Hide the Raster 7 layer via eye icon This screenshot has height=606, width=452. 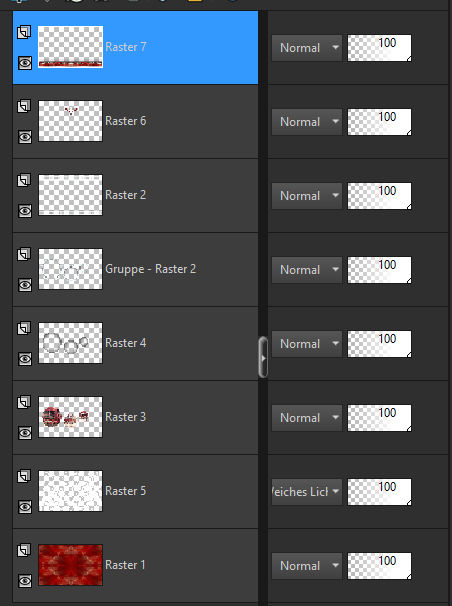click(x=25, y=63)
